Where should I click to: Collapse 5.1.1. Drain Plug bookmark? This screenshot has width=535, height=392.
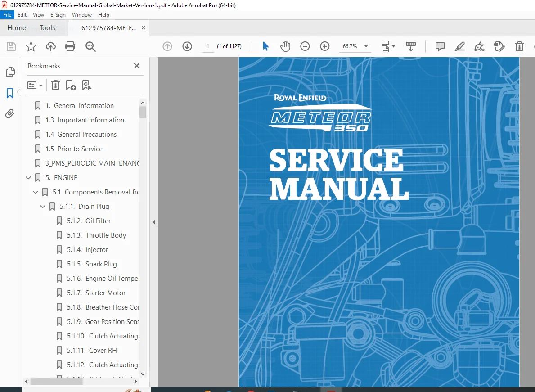click(x=43, y=207)
